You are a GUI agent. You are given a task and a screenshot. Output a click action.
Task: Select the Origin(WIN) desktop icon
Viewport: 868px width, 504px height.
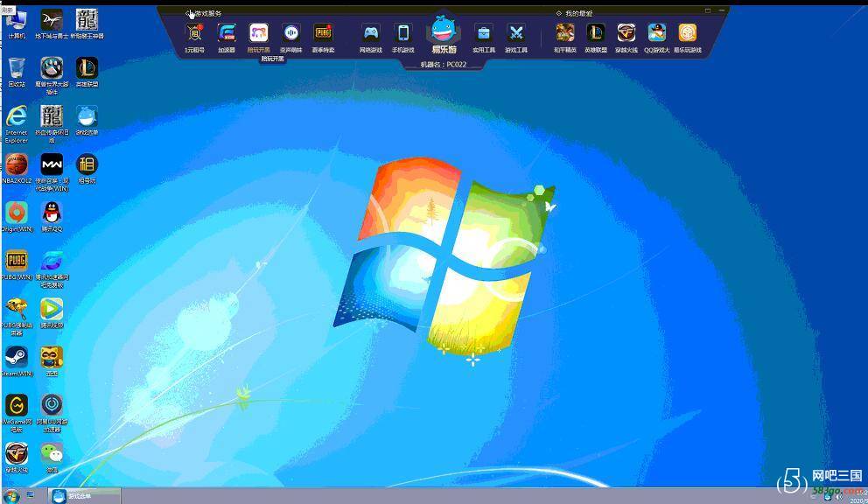pyautogui.click(x=17, y=216)
